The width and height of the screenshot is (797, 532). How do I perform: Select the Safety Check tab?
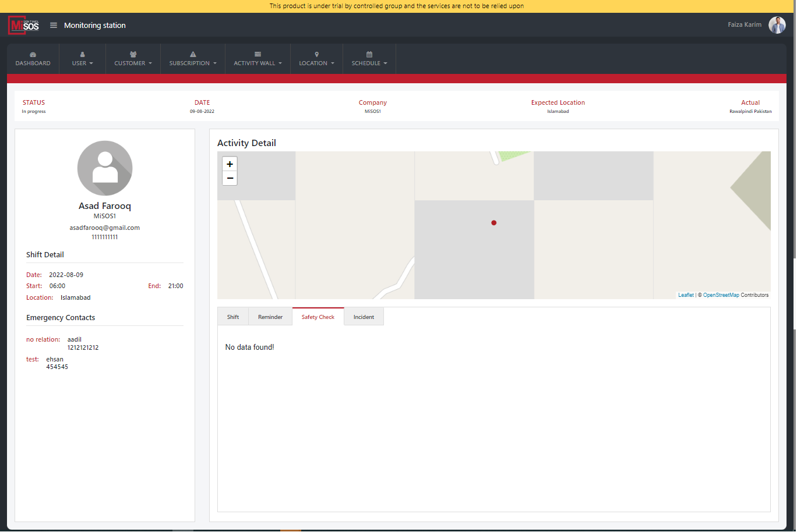click(318, 317)
